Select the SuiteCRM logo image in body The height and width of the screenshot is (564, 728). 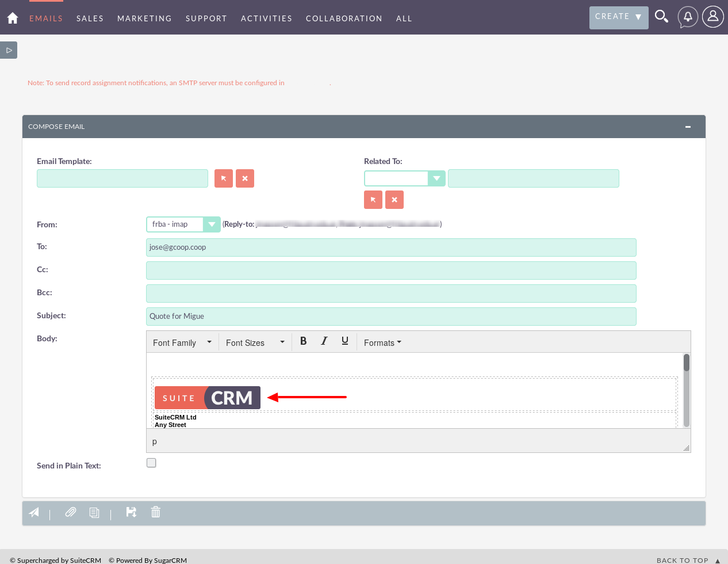(x=208, y=398)
